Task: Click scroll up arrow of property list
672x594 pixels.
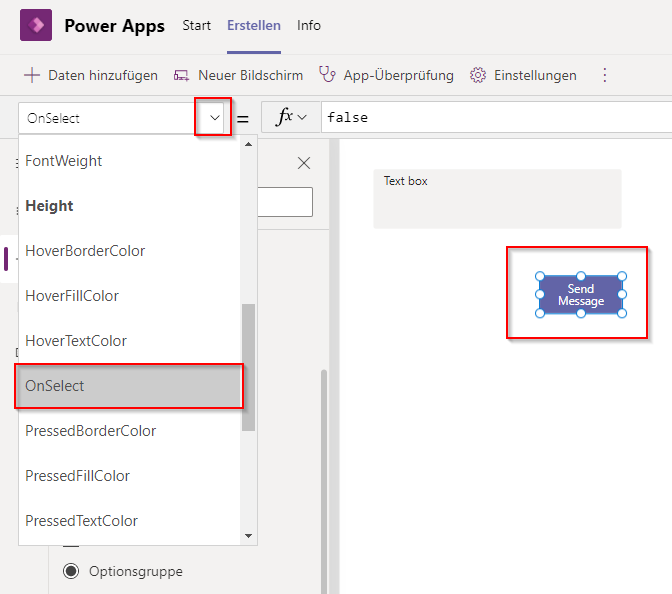Action: (249, 144)
